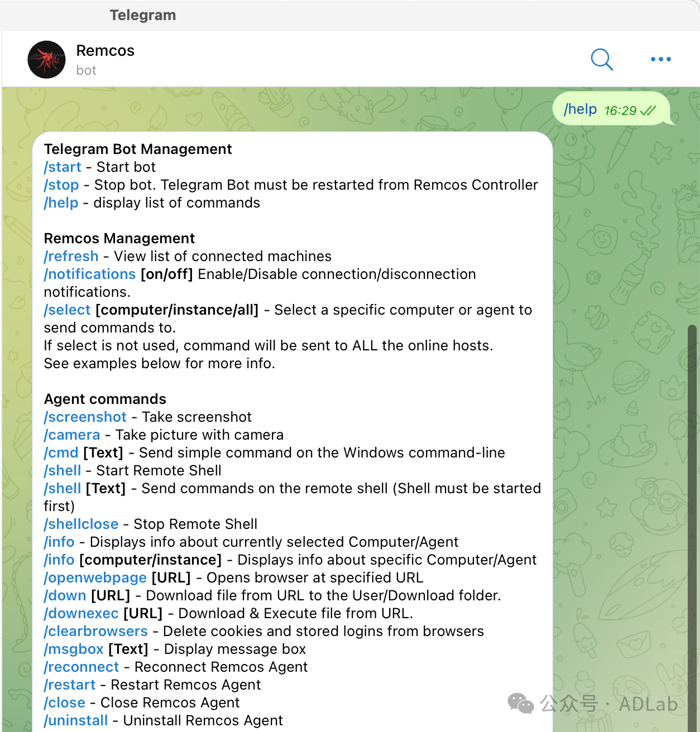Open the three-dots more options menu

click(x=660, y=59)
